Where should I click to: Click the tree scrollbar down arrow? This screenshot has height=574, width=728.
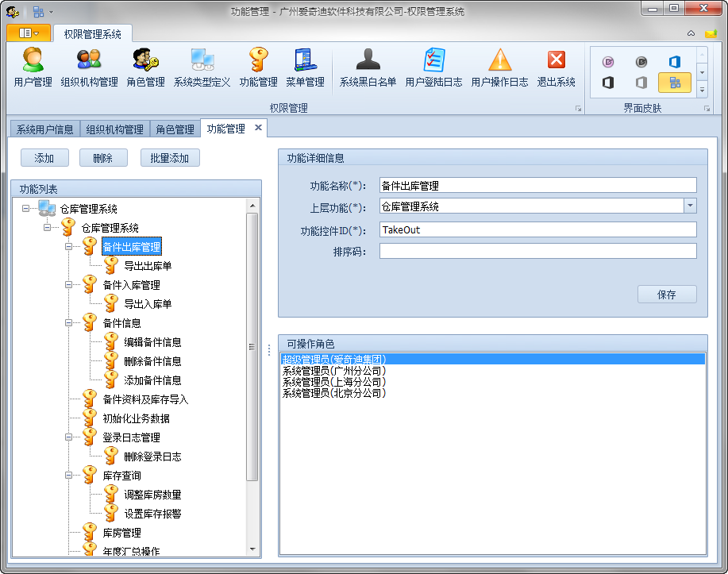pos(252,549)
